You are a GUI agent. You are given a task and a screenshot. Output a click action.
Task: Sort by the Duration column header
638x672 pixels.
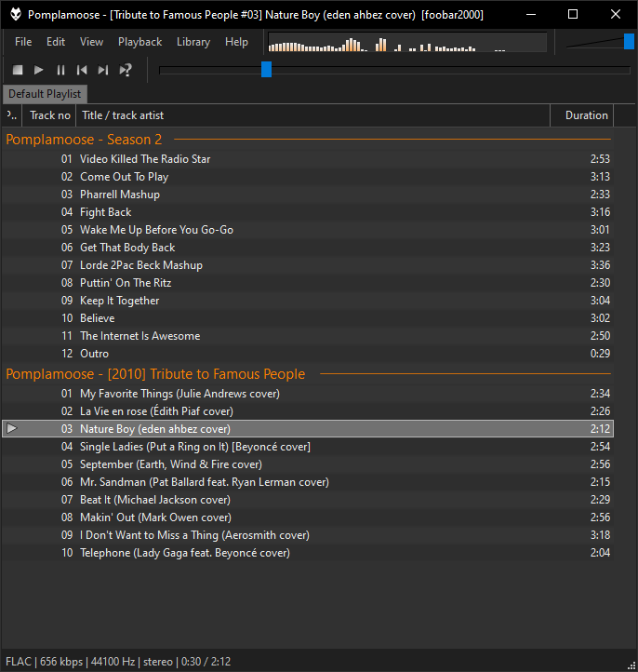[582, 115]
